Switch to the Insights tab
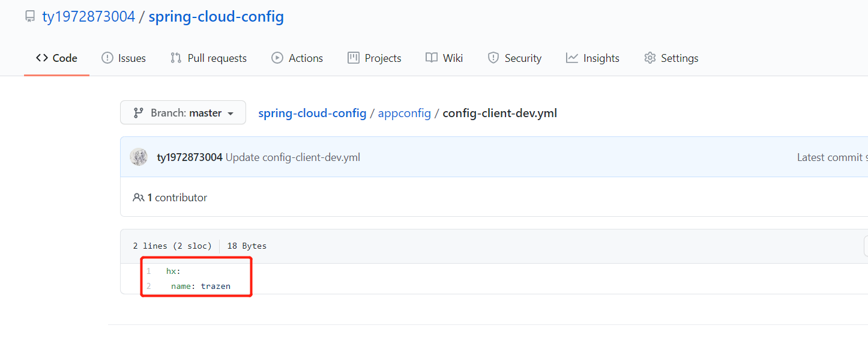The image size is (868, 352). click(x=601, y=58)
